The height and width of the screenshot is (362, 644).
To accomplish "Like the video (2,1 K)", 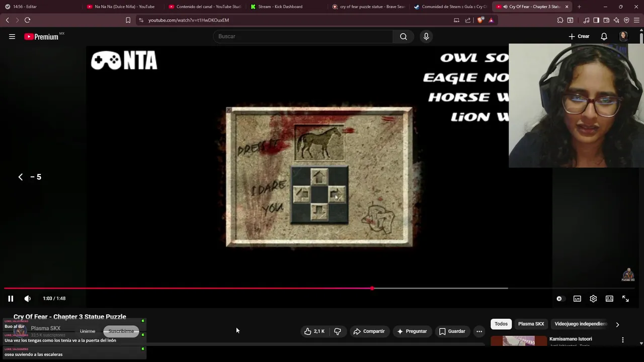I will click(x=315, y=331).
